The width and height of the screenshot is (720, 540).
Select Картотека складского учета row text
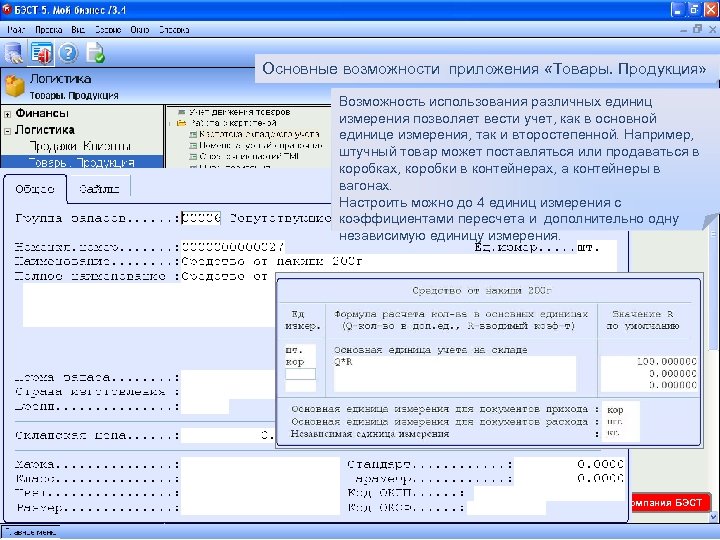click(259, 135)
